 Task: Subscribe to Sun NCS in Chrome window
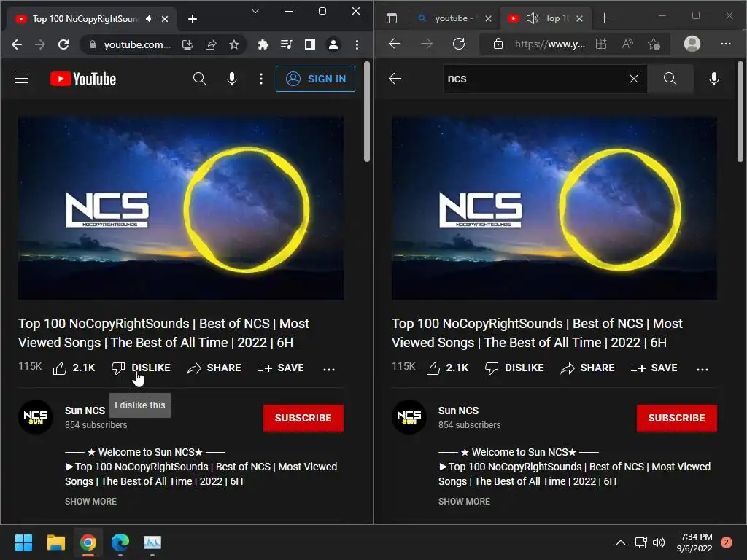click(303, 418)
